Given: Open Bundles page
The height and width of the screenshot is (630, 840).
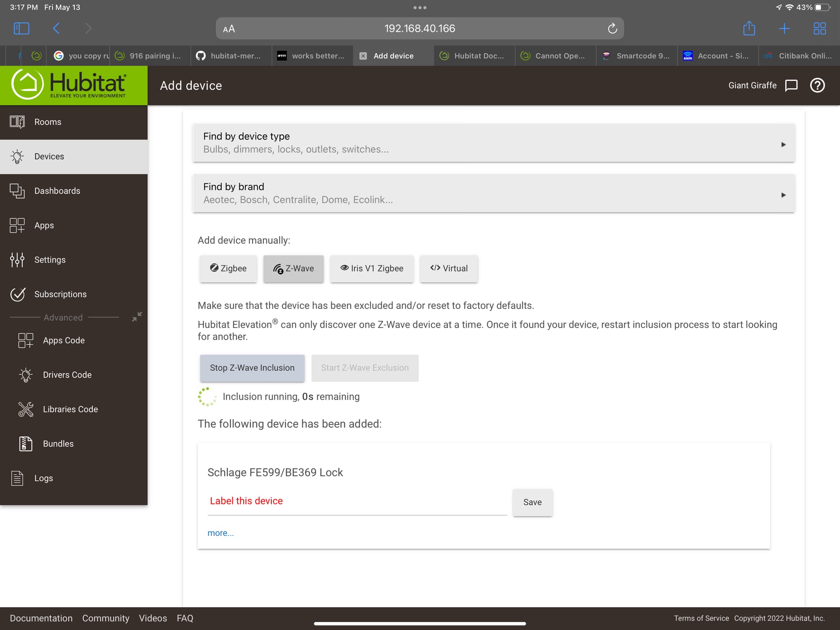Looking at the screenshot, I should pyautogui.click(x=73, y=444).
